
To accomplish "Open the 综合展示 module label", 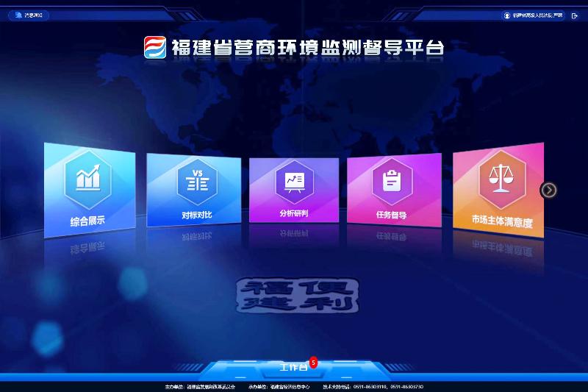I will click(x=87, y=221).
